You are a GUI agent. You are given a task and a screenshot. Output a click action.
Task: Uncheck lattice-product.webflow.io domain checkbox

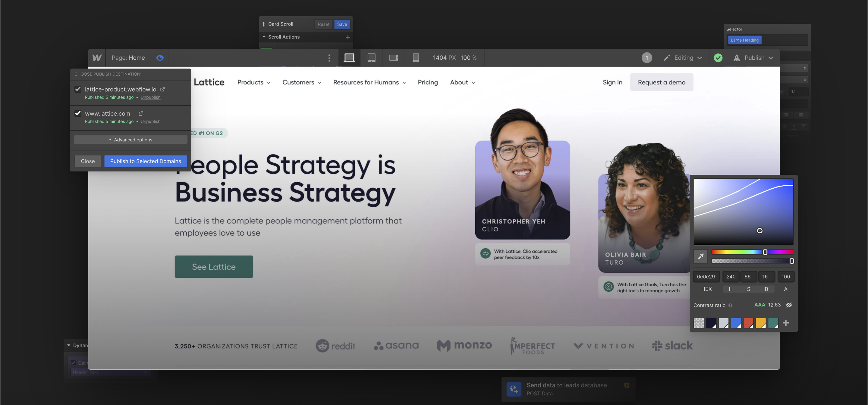[x=78, y=89]
